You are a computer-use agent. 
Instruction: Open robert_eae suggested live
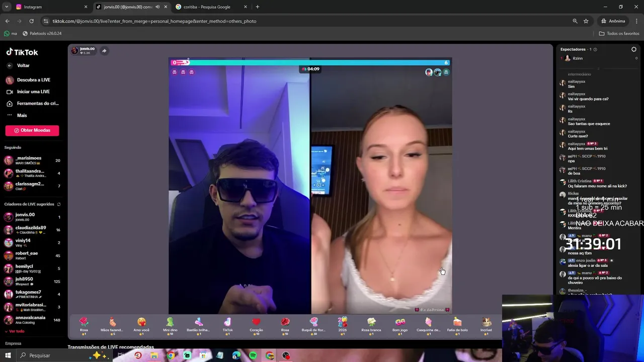click(32, 255)
